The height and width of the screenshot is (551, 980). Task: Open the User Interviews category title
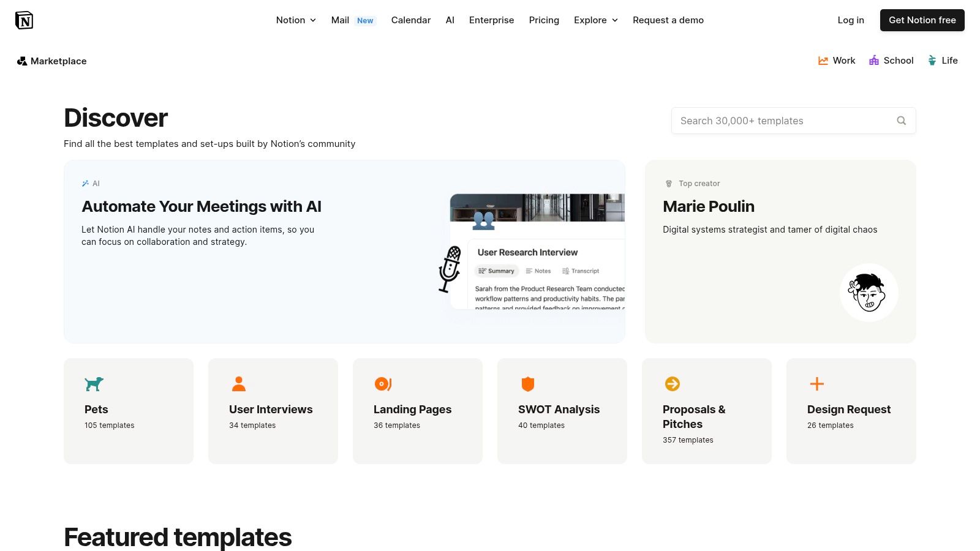click(x=271, y=410)
